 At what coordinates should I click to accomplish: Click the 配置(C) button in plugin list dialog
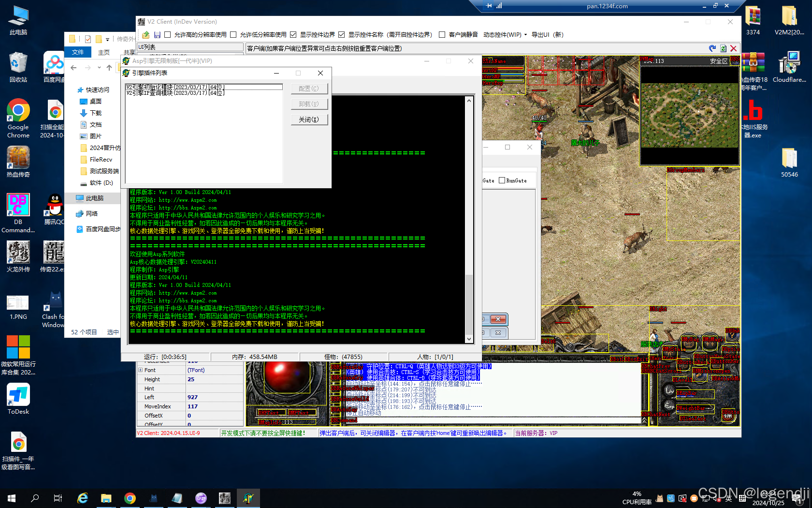click(x=309, y=89)
